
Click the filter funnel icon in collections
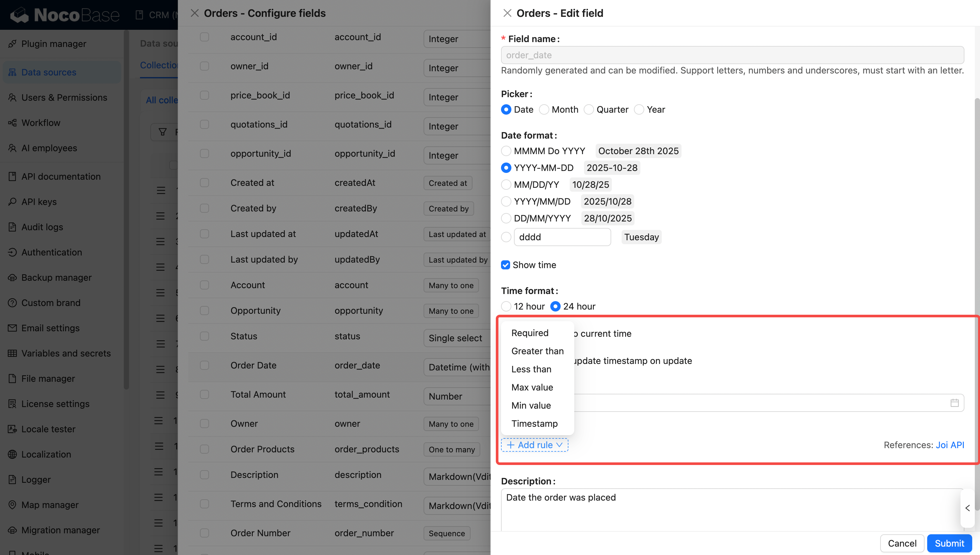(x=162, y=132)
